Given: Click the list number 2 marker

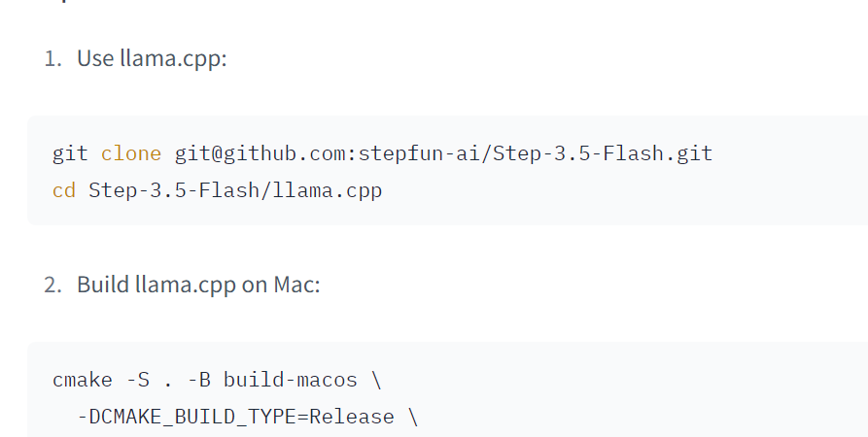Looking at the screenshot, I should click(52, 286).
